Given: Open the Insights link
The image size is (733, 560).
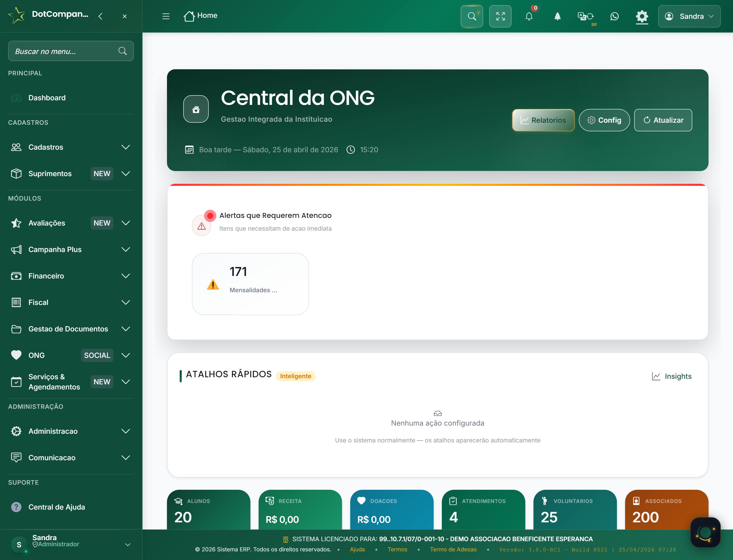Looking at the screenshot, I should (672, 376).
